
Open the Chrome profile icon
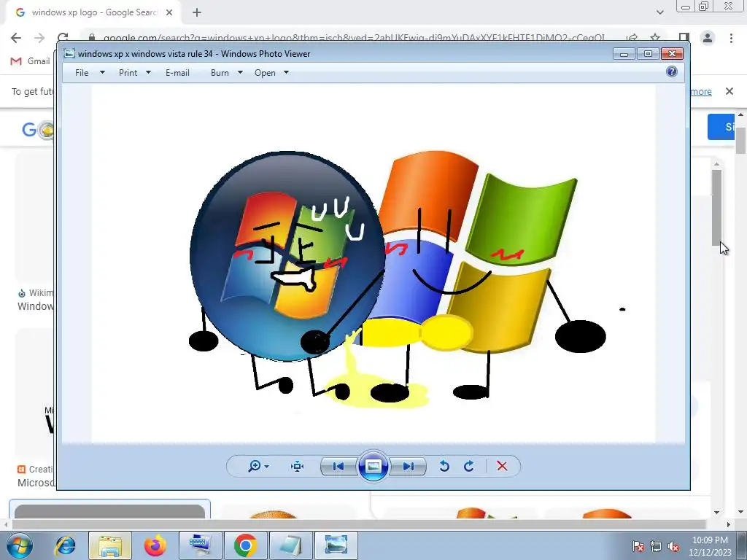[x=708, y=38]
